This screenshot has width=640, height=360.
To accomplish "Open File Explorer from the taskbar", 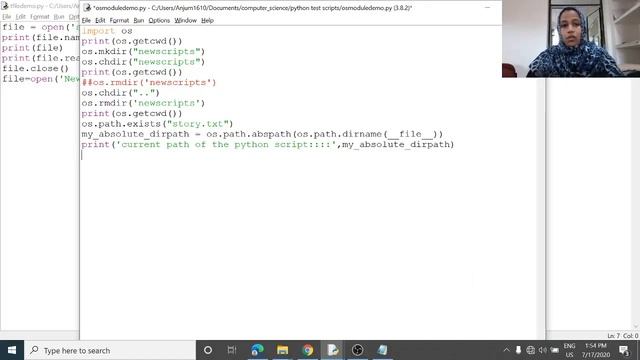I will click(x=282, y=350).
